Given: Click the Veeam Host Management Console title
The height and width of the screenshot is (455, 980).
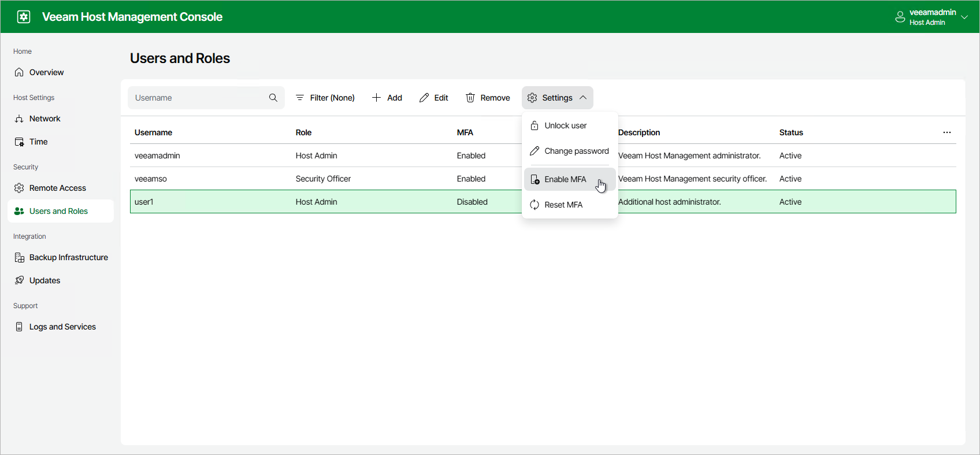Looking at the screenshot, I should tap(132, 17).
